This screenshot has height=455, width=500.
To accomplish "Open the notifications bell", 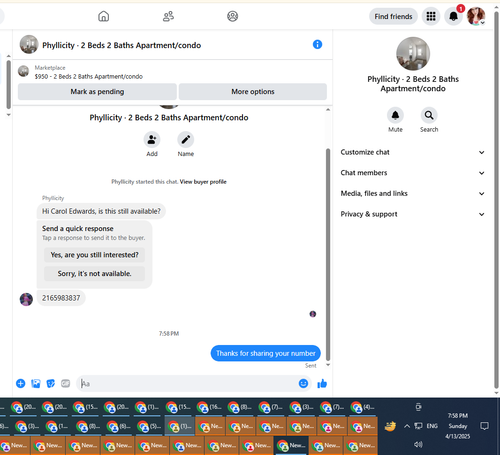I will tap(453, 16).
